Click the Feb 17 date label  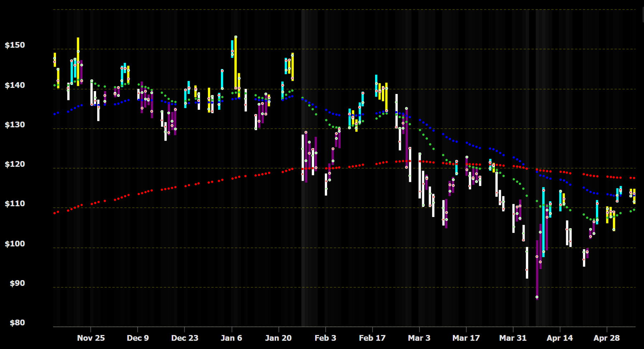click(x=372, y=338)
